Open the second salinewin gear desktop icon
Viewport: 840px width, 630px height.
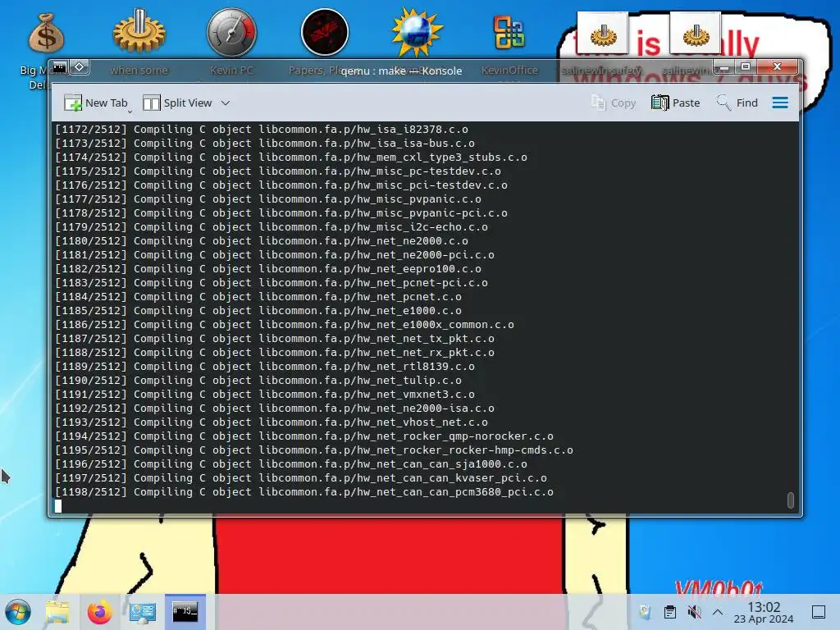click(696, 33)
